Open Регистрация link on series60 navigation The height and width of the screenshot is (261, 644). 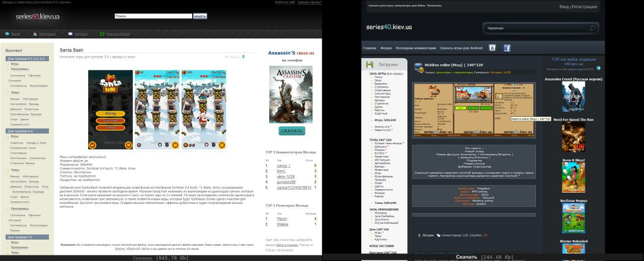pyautogui.click(x=47, y=34)
